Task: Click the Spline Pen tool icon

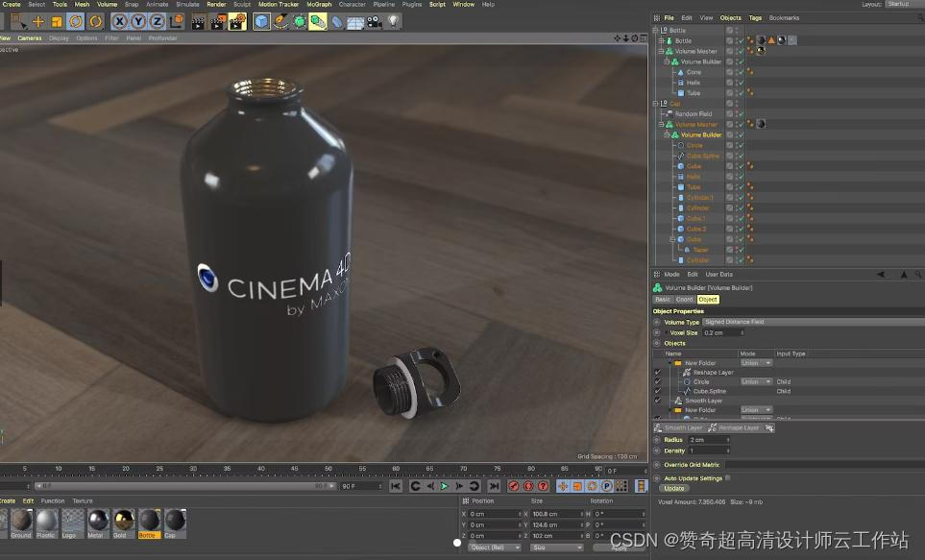Action: click(280, 22)
